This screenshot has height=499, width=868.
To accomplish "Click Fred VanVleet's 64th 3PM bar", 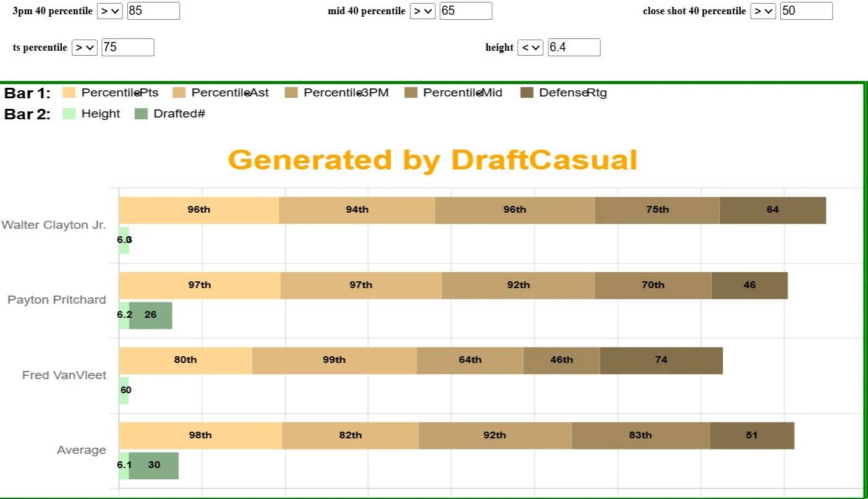I will (x=470, y=360).
